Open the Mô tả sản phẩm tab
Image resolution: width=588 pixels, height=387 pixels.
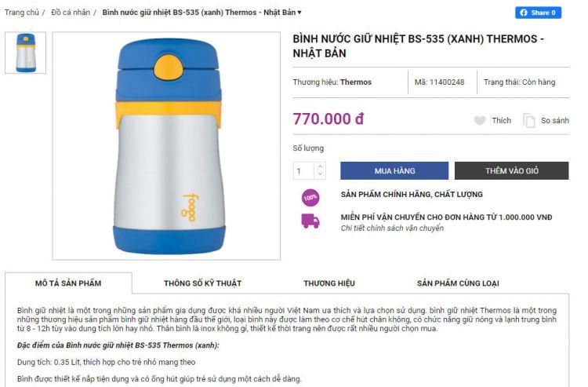[68, 283]
